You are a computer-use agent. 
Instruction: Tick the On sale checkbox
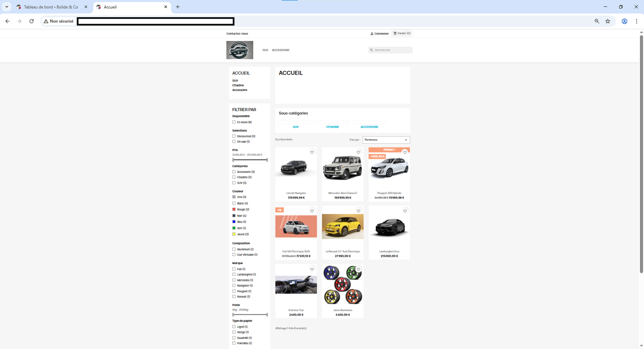[234, 142]
